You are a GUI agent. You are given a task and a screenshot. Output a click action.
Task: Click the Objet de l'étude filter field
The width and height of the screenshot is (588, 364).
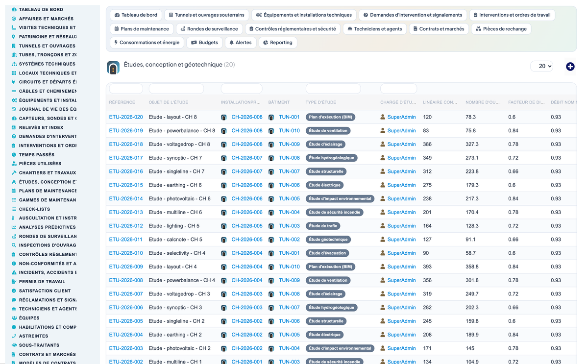[176, 89]
